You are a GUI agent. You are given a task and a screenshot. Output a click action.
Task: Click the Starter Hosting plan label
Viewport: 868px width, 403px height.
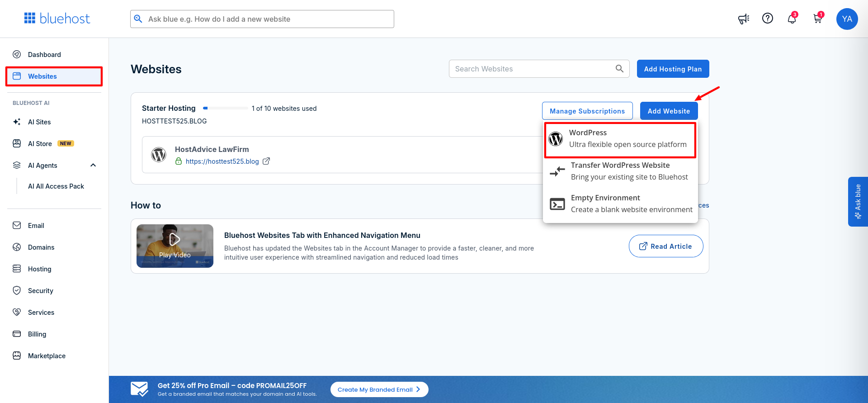(169, 108)
